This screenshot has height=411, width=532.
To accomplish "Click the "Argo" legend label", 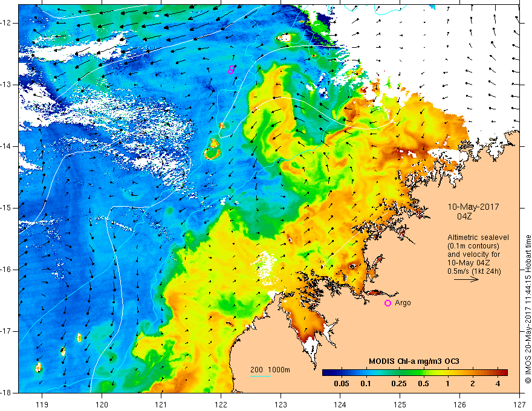I will [403, 303].
